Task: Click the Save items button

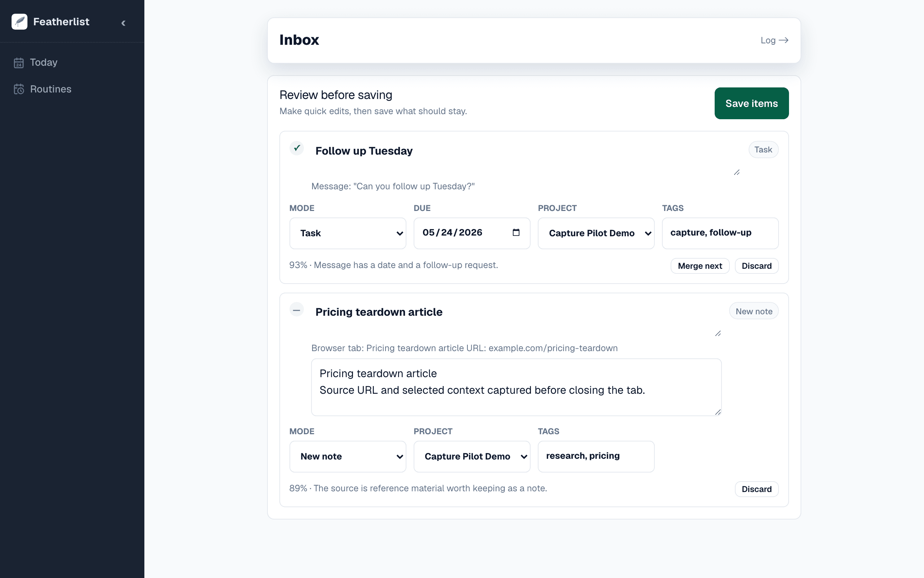Action: coord(751,103)
